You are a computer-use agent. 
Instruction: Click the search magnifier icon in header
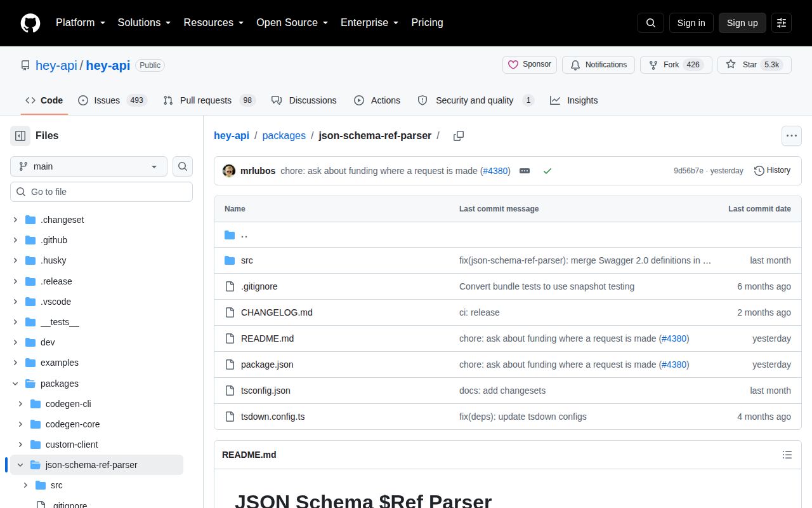[x=651, y=23]
